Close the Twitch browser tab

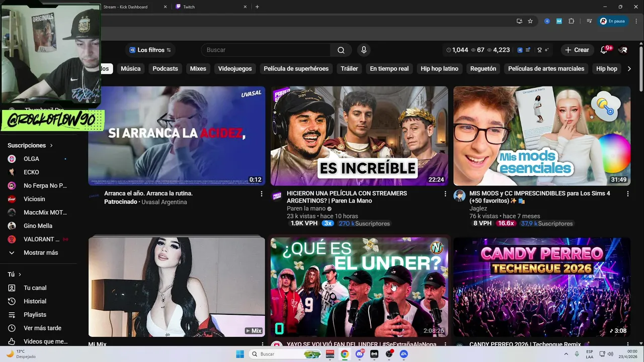[x=246, y=7]
